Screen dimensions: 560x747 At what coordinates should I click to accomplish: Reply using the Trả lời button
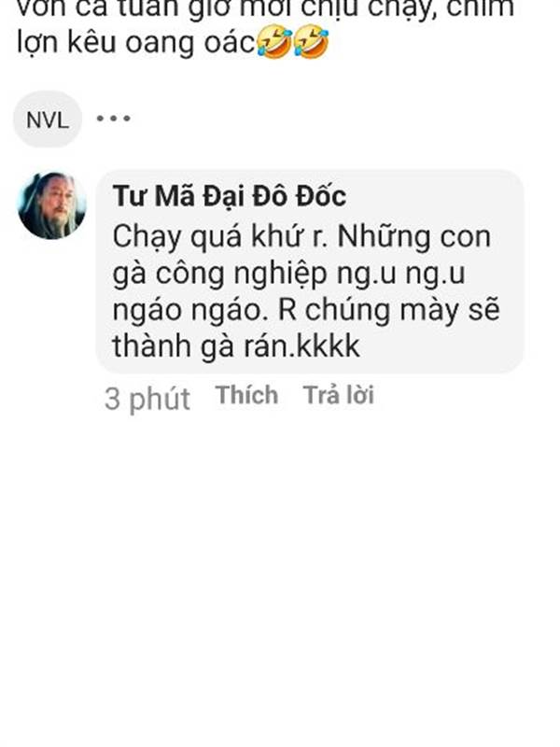pos(339,395)
